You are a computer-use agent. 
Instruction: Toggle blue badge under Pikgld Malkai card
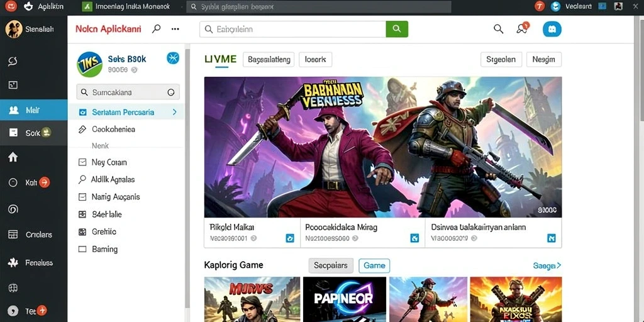[290, 238]
